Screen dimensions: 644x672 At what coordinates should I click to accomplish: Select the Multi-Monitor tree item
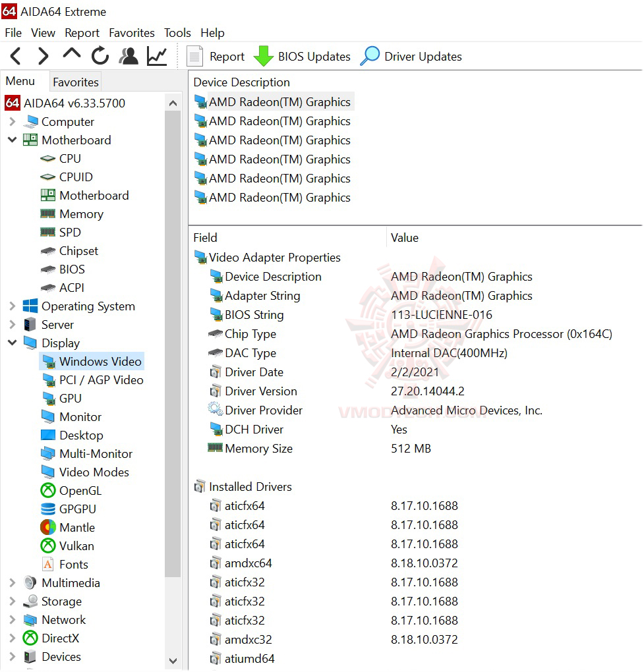(86, 453)
